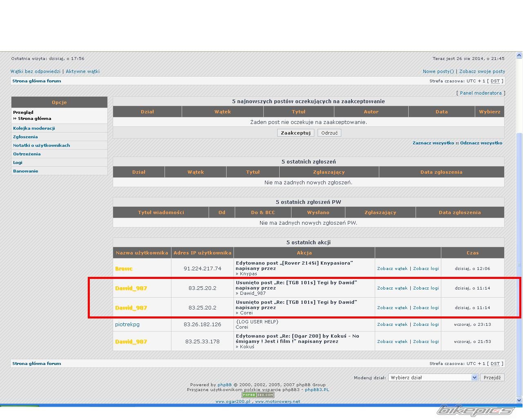Image resolution: width=525 pixels, height=420 pixels.
Task: Click the 'Zaznacz wszystko' link
Action: click(x=433, y=143)
